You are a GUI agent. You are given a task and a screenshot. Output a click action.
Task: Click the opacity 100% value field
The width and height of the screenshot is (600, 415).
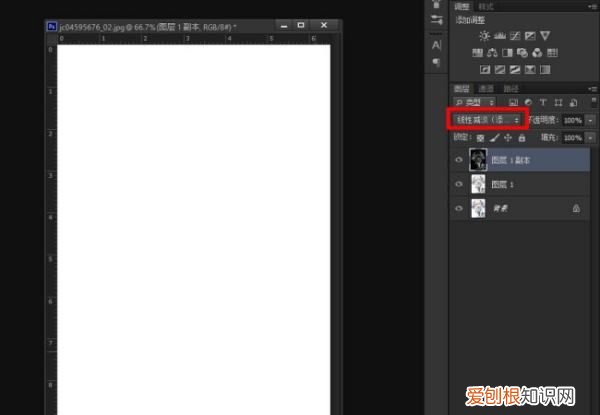(571, 119)
